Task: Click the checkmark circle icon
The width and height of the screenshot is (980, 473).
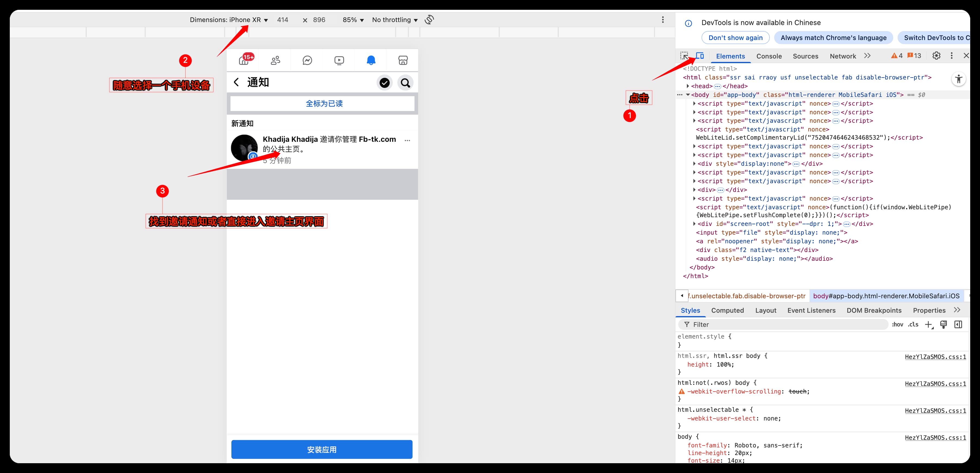Action: click(x=384, y=83)
